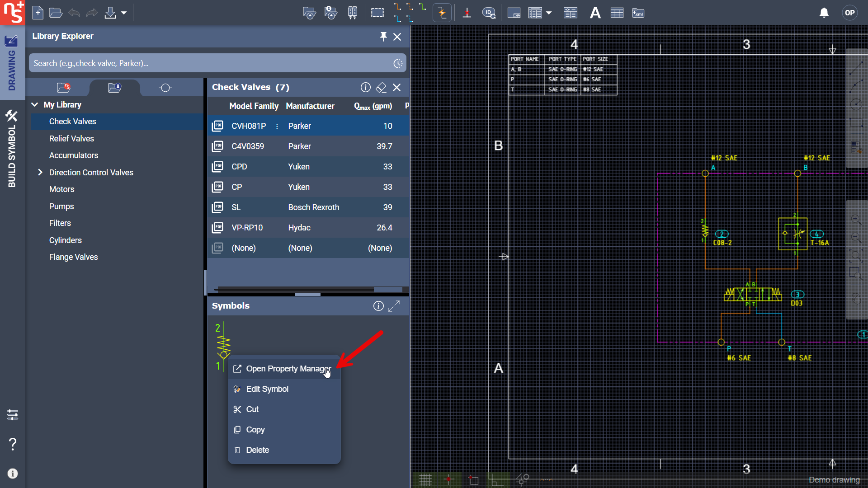The width and height of the screenshot is (868, 488).
Task: Expand Direction Control Valves category
Action: (x=40, y=172)
